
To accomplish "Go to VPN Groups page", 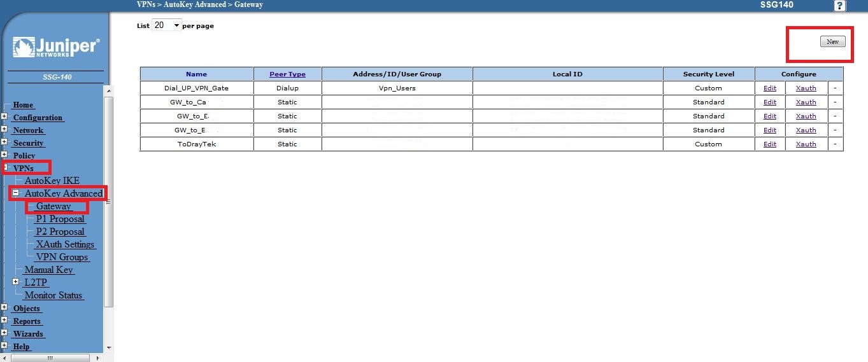I will pyautogui.click(x=62, y=257).
